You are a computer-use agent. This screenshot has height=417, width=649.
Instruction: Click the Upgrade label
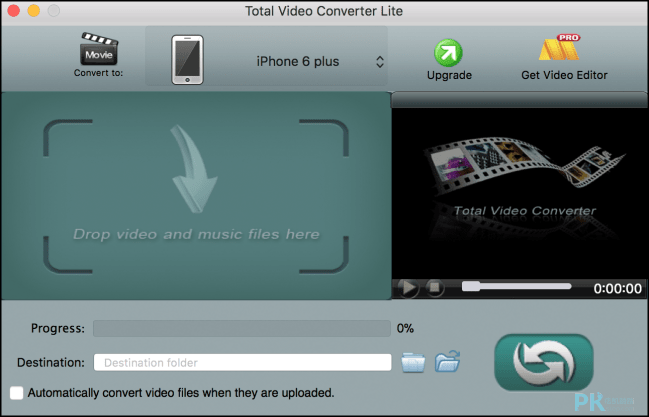[x=449, y=75]
